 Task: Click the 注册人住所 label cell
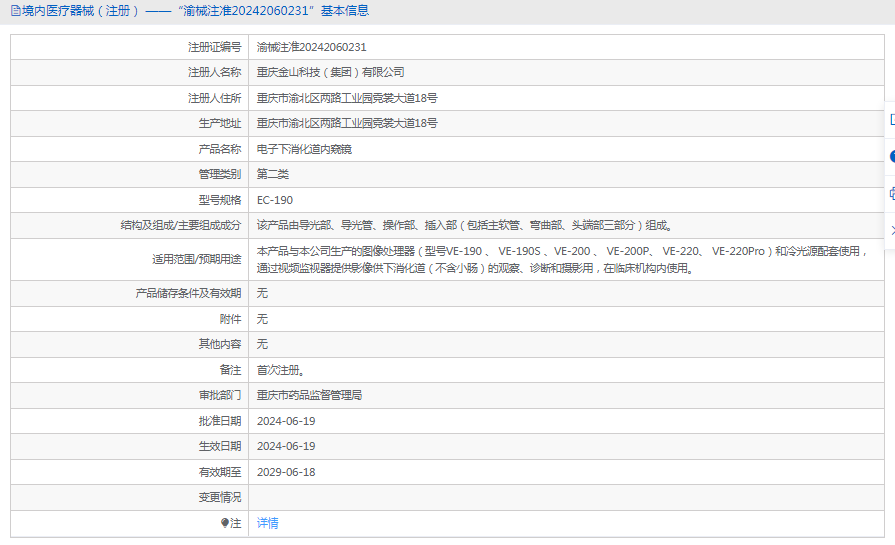(x=130, y=98)
